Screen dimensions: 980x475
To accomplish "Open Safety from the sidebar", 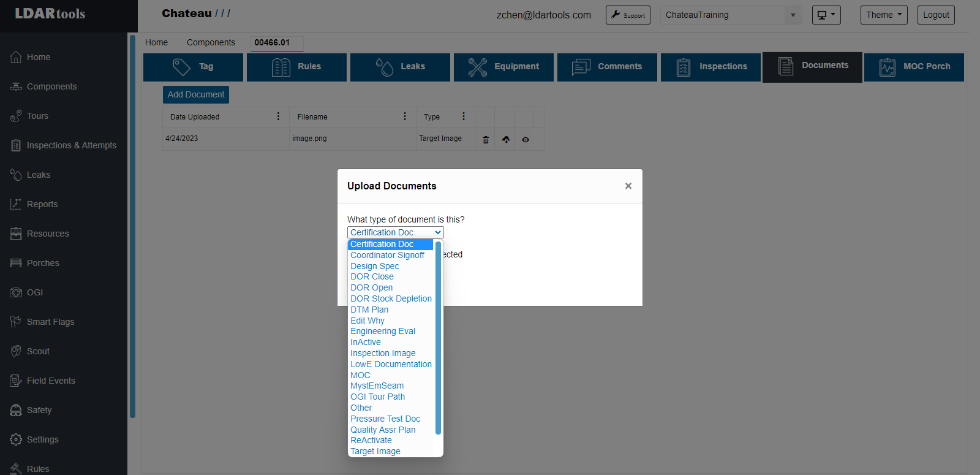I will [x=31, y=410].
